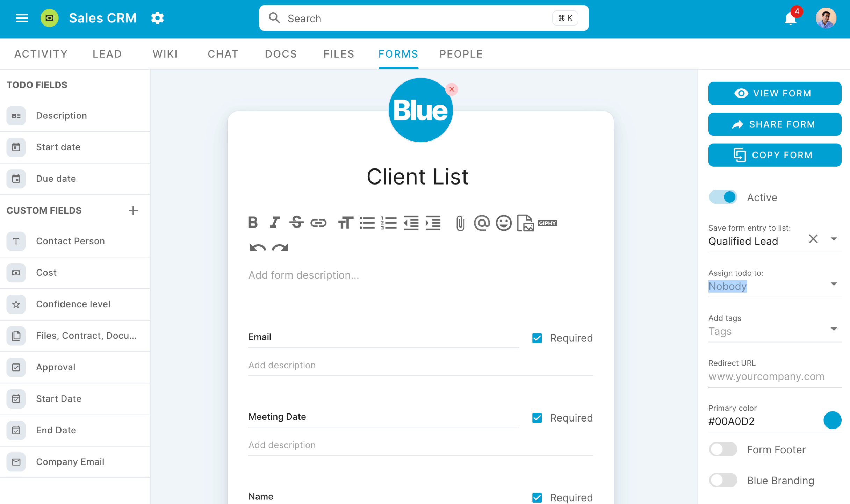Screen dimensions: 850x504
Task: Uncheck Required for Email field
Action: click(537, 338)
